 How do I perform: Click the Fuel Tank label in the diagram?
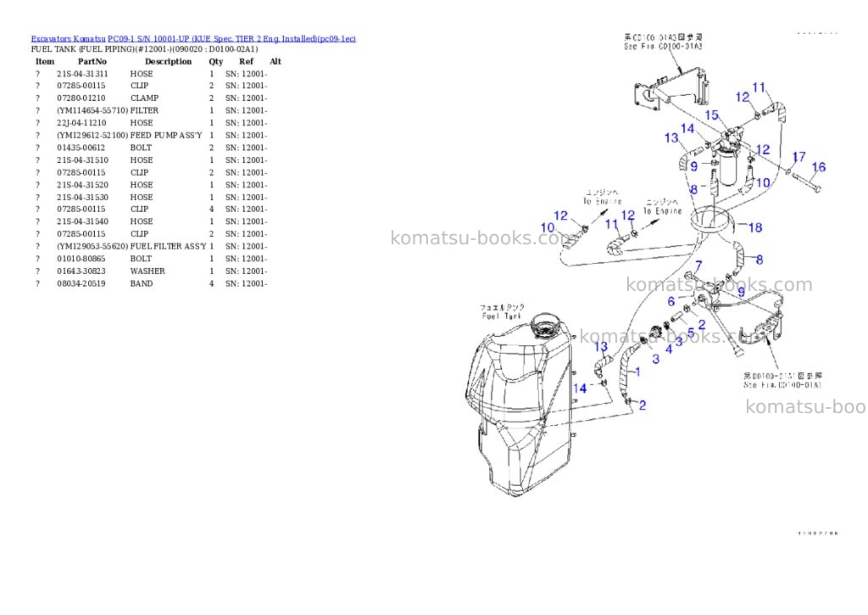point(502,316)
